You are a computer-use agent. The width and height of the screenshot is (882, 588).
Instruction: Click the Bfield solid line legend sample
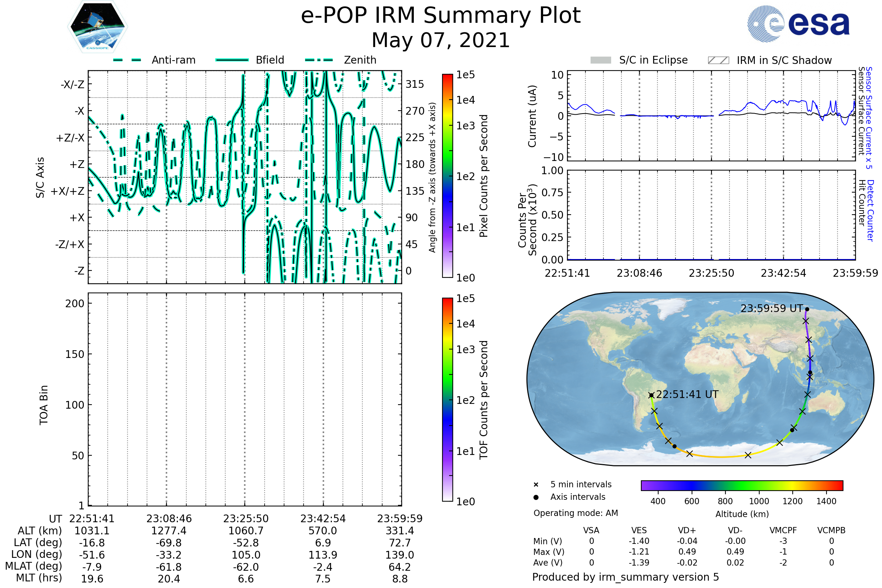232,60
